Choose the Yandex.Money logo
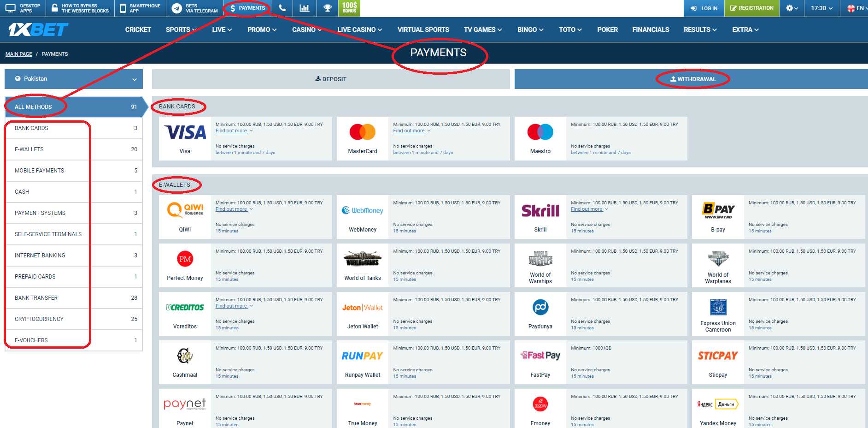Image resolution: width=868 pixels, height=428 pixels. 718,404
